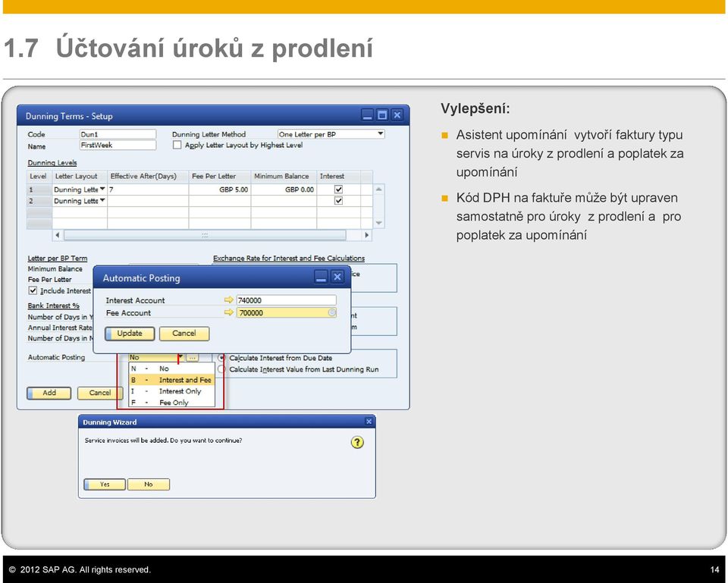Choose 'I - Interest Only' option
Viewport: 728px width, 583px height.
tap(172, 391)
